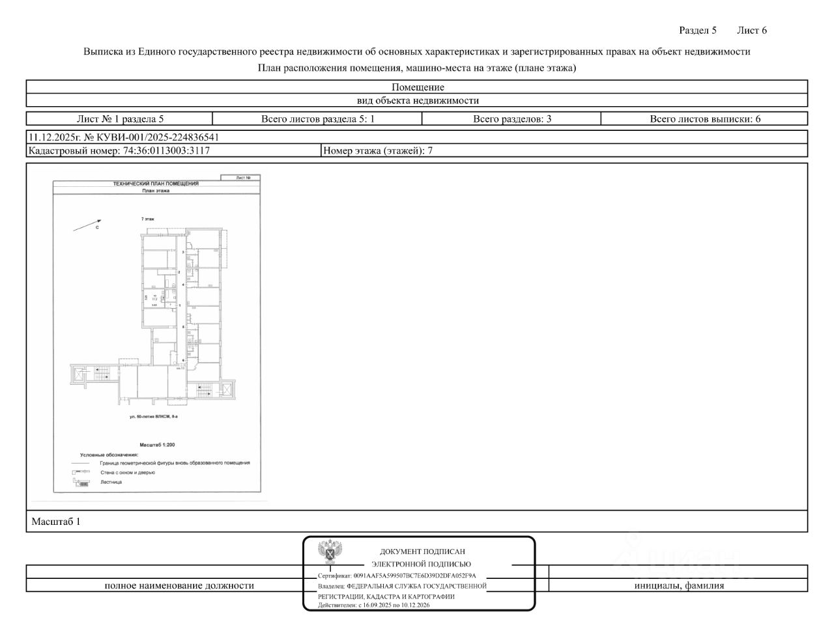Select the request number "КУВИ-001/2025-224836541" row
Viewport: 834px width, 644px height.
(x=417, y=137)
